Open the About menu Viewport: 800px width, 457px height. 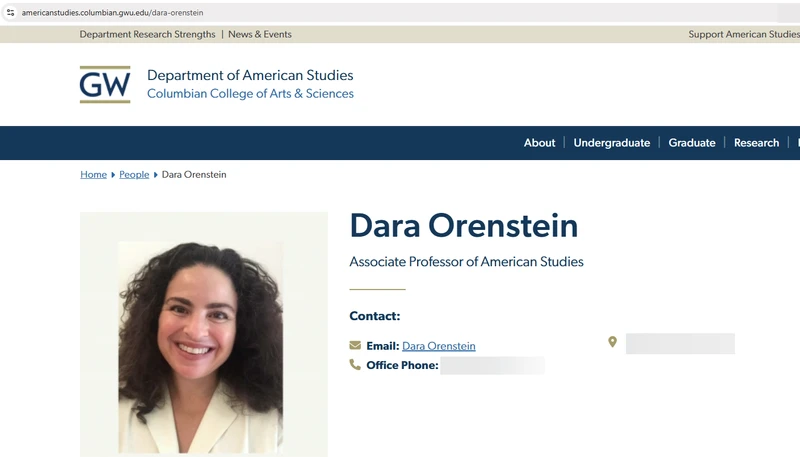(539, 143)
